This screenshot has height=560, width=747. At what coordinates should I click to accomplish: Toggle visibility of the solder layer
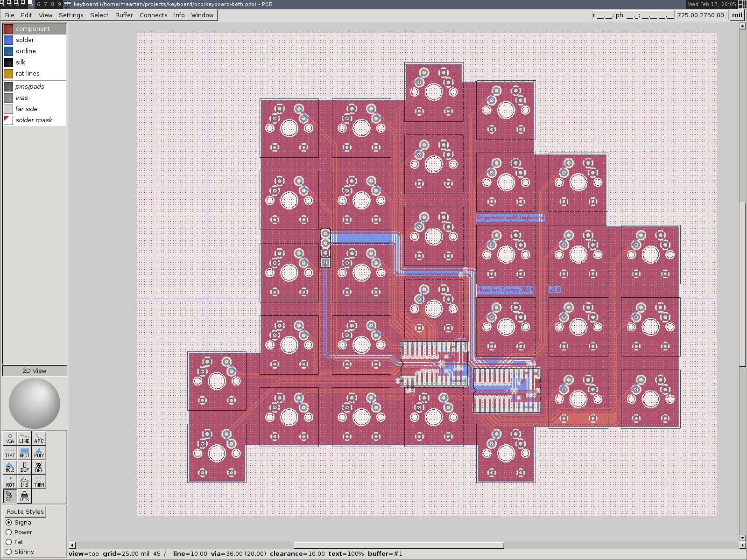point(8,40)
